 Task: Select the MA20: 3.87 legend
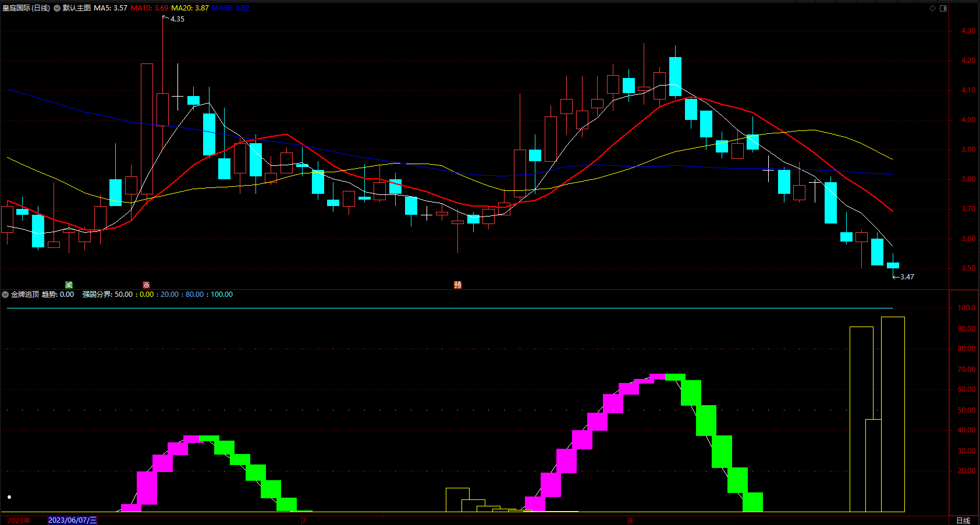point(190,8)
